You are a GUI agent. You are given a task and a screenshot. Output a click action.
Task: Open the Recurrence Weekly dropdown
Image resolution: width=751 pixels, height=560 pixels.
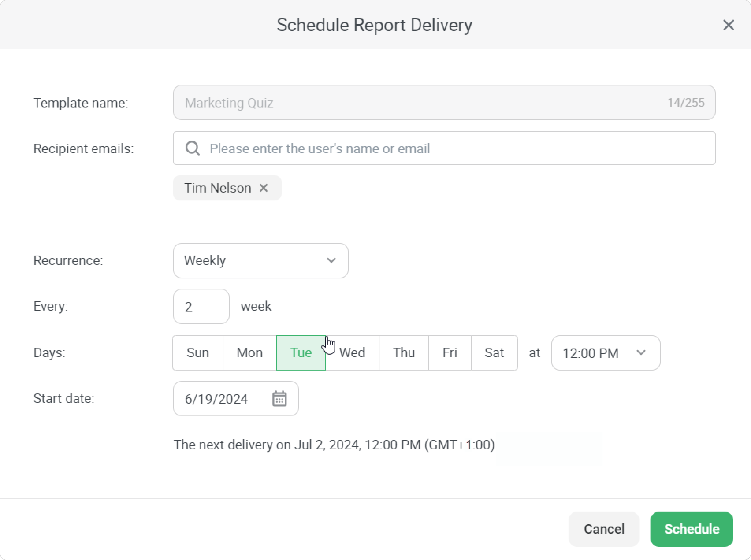[260, 260]
